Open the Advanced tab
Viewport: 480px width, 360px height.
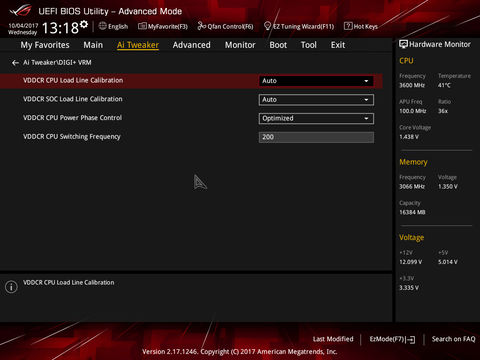click(192, 45)
